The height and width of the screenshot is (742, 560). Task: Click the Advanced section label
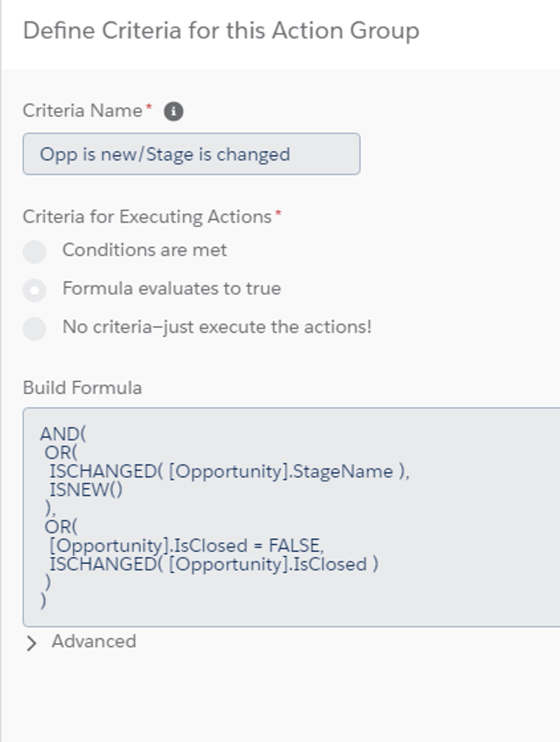[x=93, y=642]
